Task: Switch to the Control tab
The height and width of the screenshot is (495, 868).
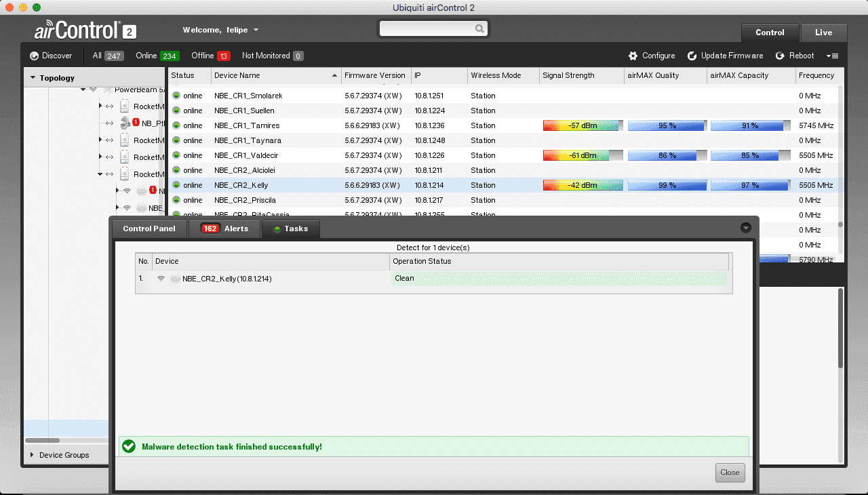Action: pyautogui.click(x=770, y=33)
